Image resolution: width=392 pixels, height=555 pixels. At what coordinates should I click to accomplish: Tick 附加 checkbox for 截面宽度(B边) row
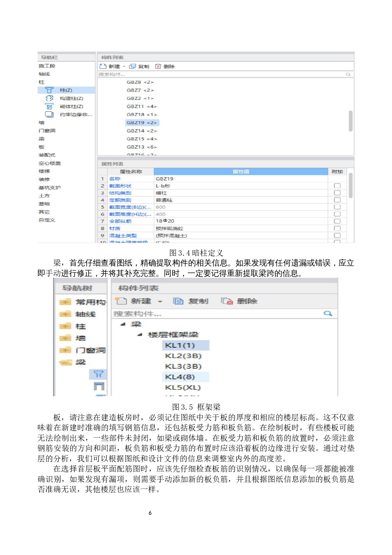337,207
